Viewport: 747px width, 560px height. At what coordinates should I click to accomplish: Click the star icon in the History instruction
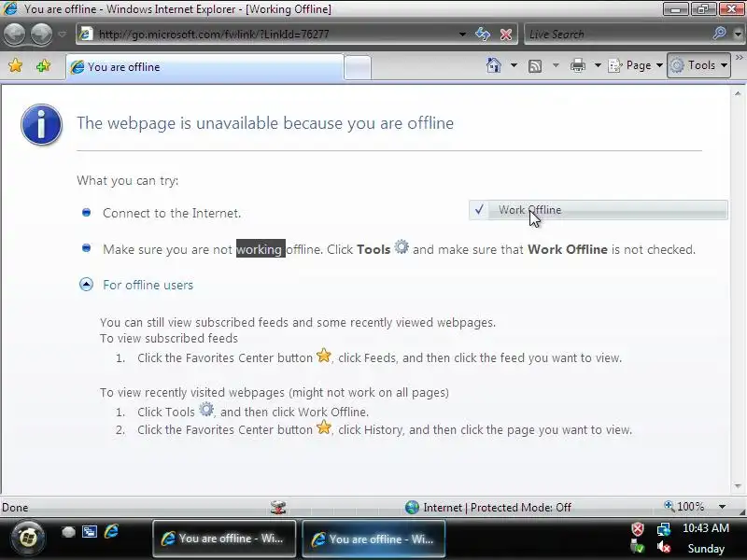[324, 427]
